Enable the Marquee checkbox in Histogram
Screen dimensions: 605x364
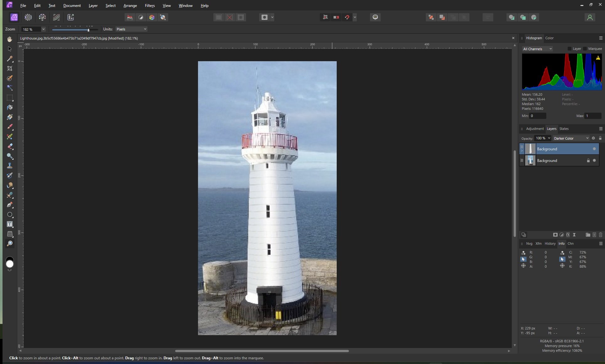pyautogui.click(x=585, y=49)
